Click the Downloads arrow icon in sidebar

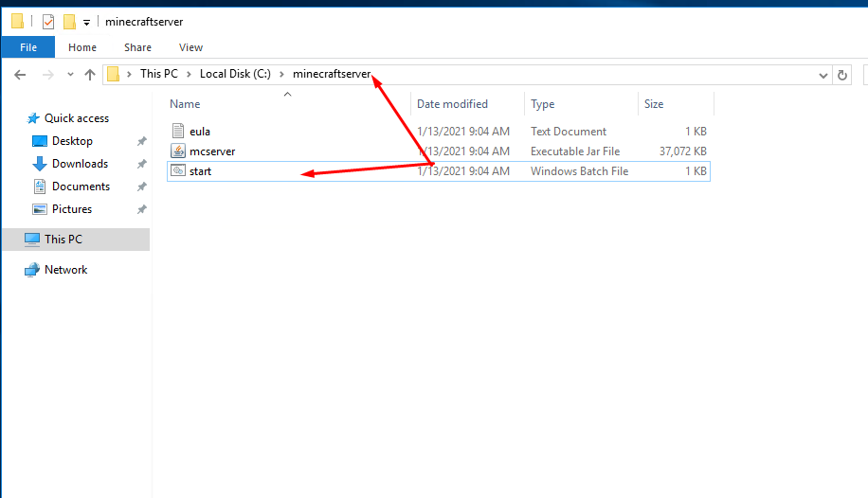40,164
